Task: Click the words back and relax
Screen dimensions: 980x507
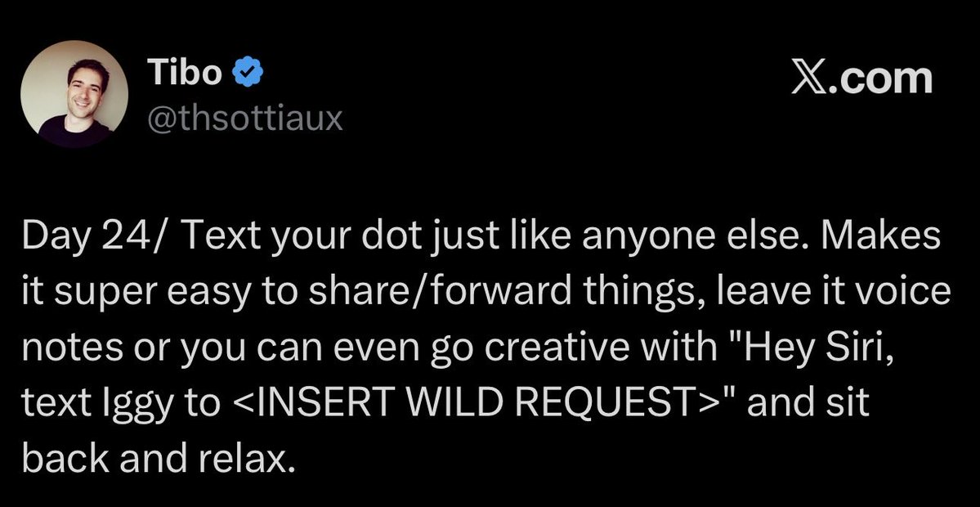Action: click(x=158, y=460)
